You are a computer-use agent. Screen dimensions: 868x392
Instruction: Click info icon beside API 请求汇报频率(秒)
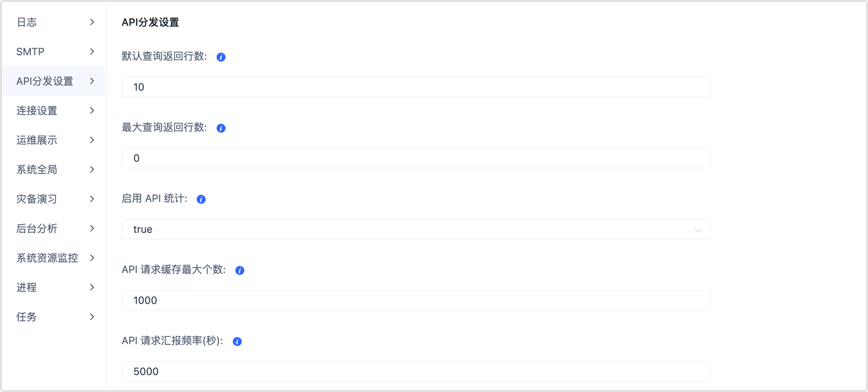coord(237,342)
